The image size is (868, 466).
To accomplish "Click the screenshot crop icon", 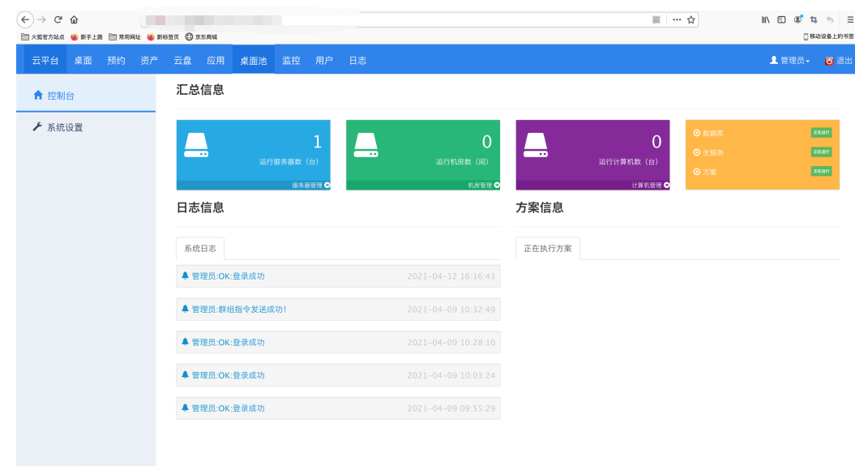I will click(x=813, y=19).
